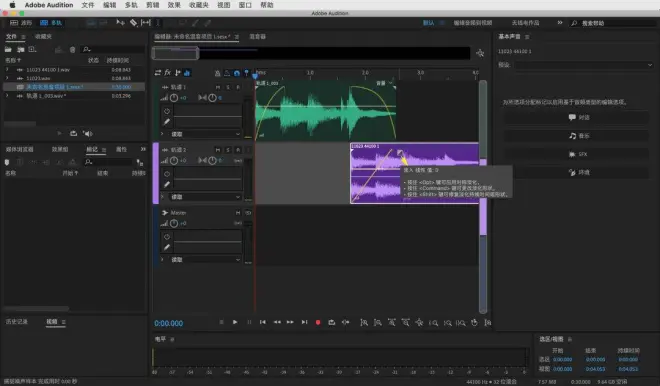Mute track 轨道 1 with the M button
660x386 pixels.
pyautogui.click(x=218, y=87)
